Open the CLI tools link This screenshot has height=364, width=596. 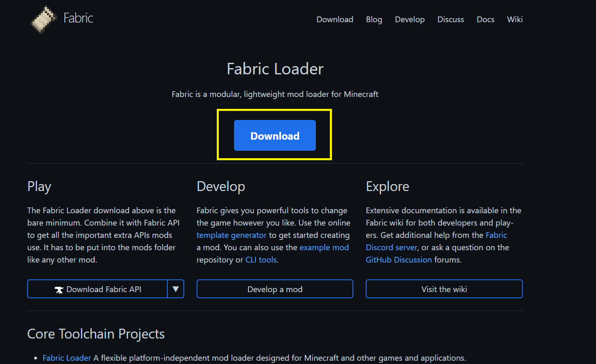coord(261,260)
